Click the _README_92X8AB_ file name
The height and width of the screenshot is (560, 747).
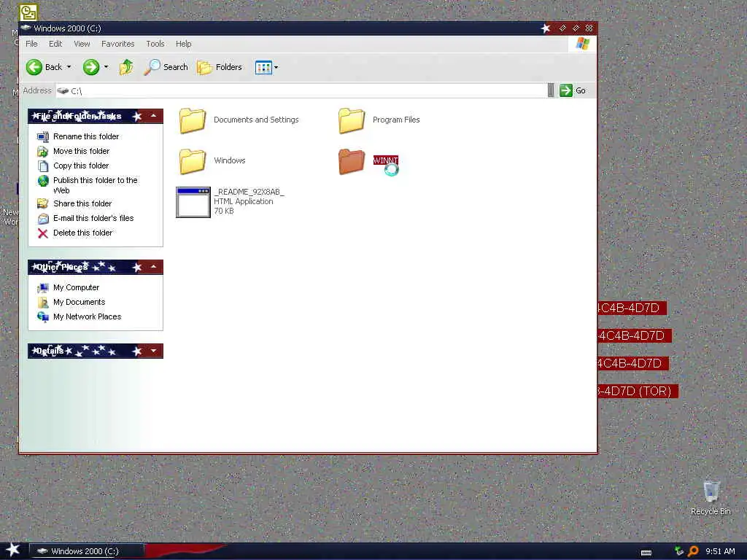(x=249, y=192)
